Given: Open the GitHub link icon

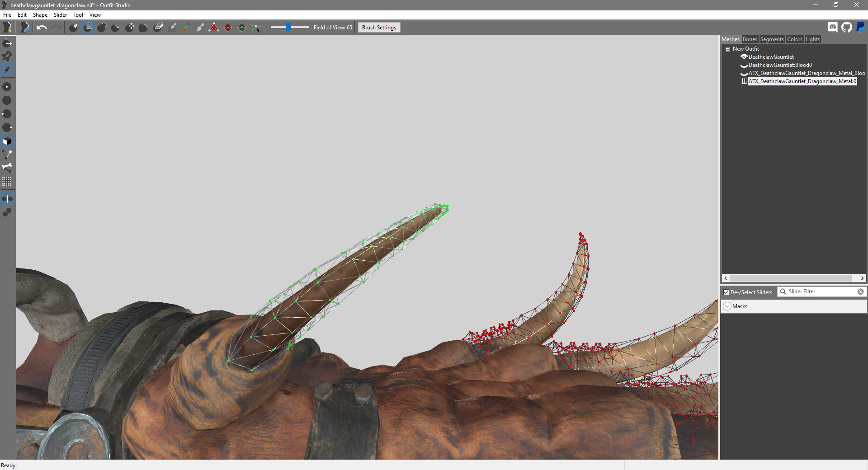Looking at the screenshot, I should click(847, 27).
